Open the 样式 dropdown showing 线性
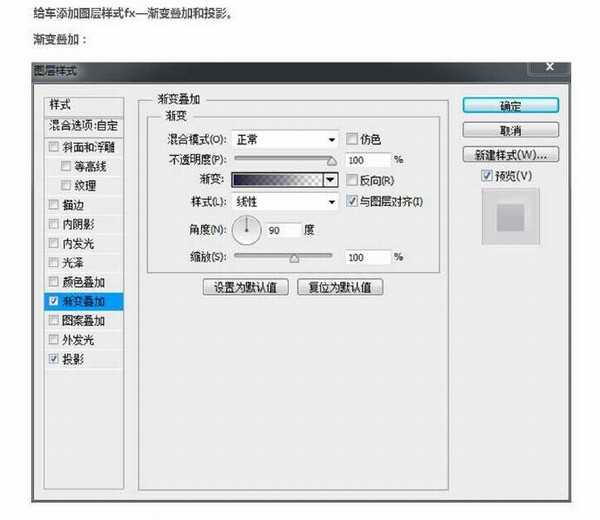The height and width of the screenshot is (520, 600). 285,201
